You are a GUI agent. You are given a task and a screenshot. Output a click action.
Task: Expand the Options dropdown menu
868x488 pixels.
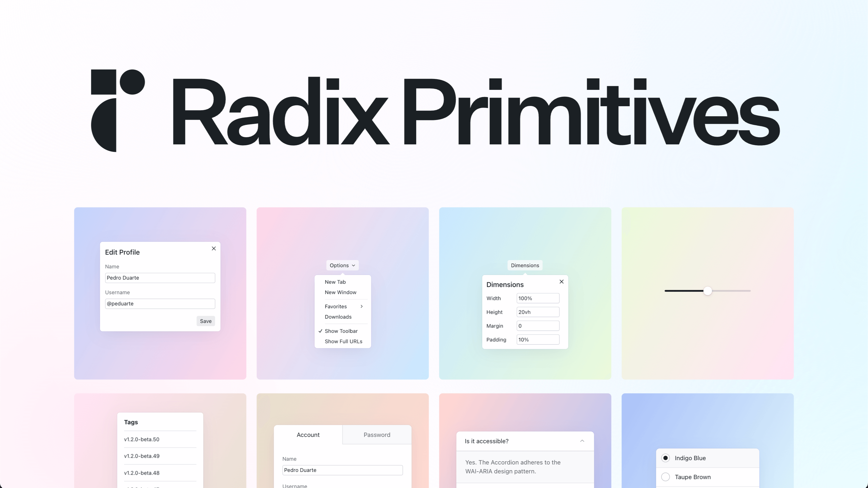tap(342, 265)
